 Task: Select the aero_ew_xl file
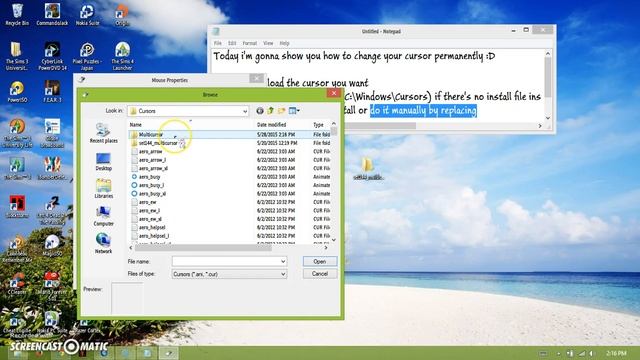[x=150, y=219]
